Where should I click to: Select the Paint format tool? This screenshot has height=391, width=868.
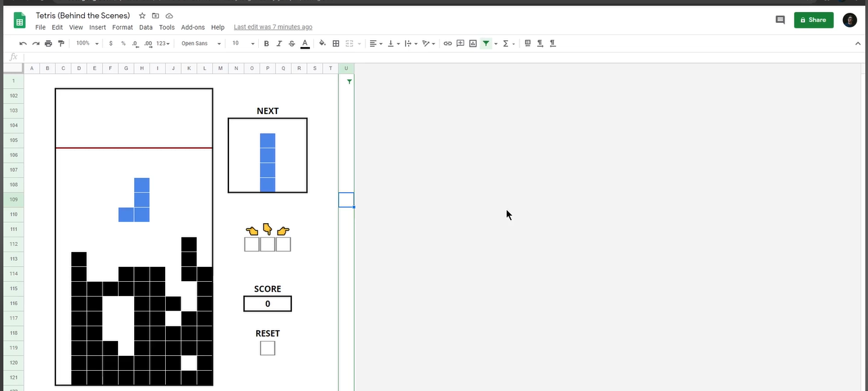61,43
